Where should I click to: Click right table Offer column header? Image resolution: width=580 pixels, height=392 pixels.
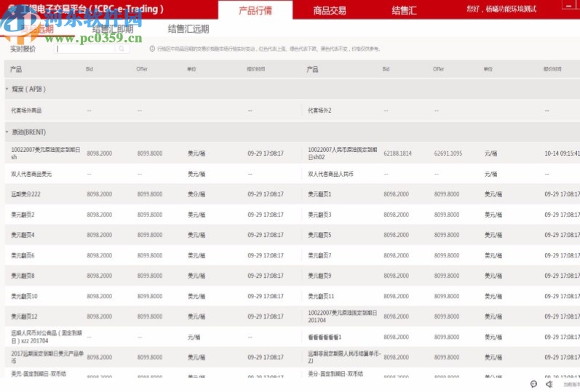click(438, 69)
